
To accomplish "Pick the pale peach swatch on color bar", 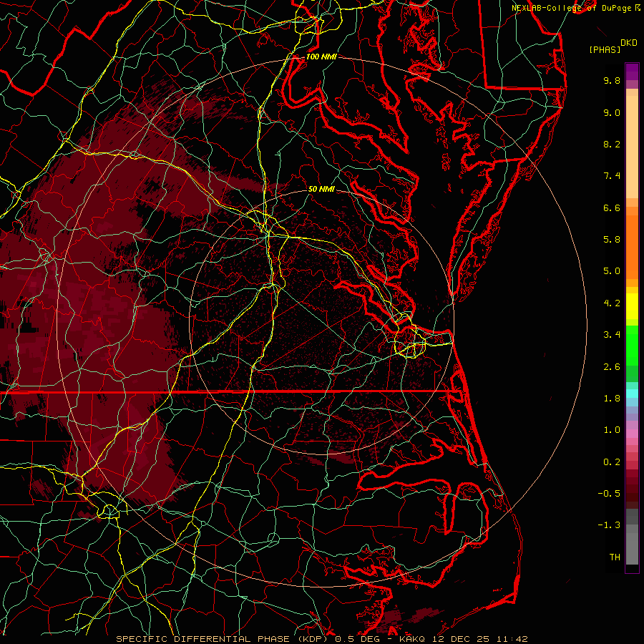I will click(632, 147).
